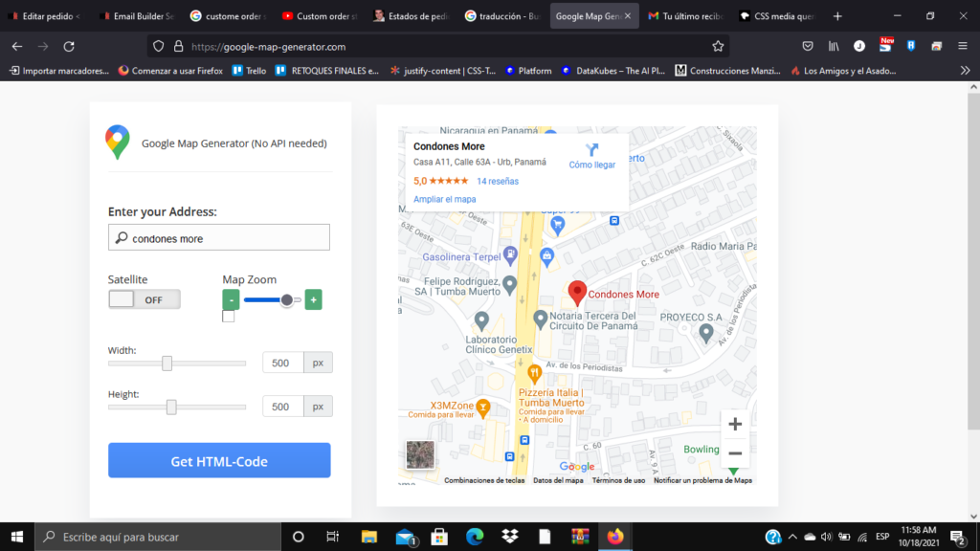Viewport: 980px width, 551px height.
Task: Open the Firefox hamburger menu
Action: (963, 46)
